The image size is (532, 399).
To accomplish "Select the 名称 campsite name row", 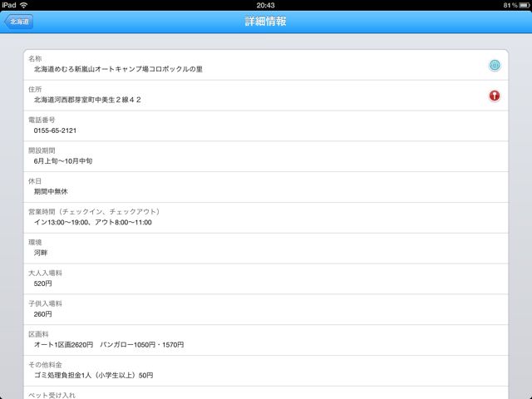I will tap(266, 65).
